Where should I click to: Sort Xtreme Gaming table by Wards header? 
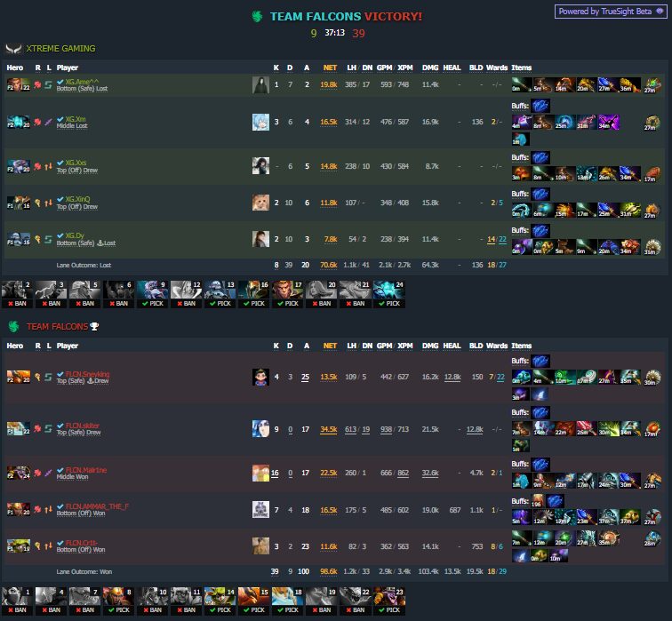497,68
